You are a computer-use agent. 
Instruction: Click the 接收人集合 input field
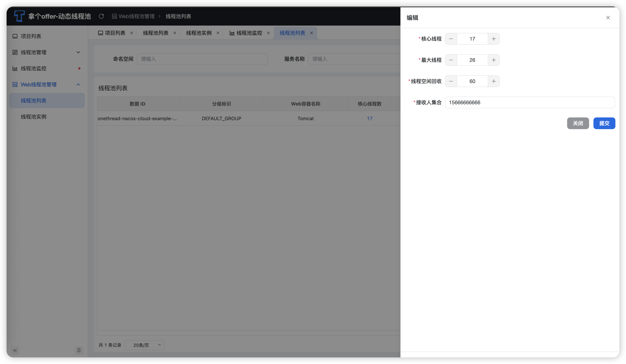tap(530, 103)
